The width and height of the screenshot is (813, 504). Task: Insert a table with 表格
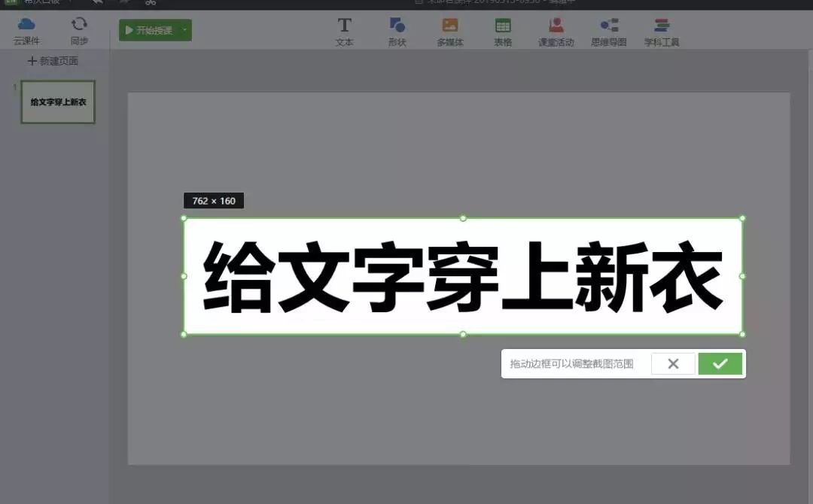[503, 32]
